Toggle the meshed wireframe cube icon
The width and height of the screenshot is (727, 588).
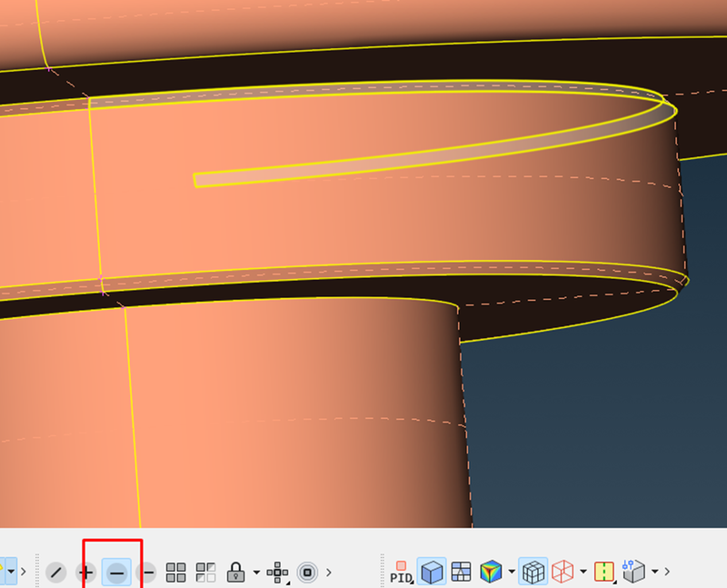point(533,572)
